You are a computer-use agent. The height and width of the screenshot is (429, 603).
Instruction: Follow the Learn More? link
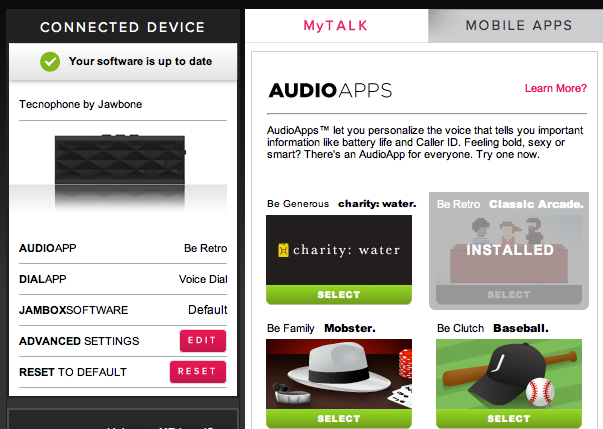556,88
